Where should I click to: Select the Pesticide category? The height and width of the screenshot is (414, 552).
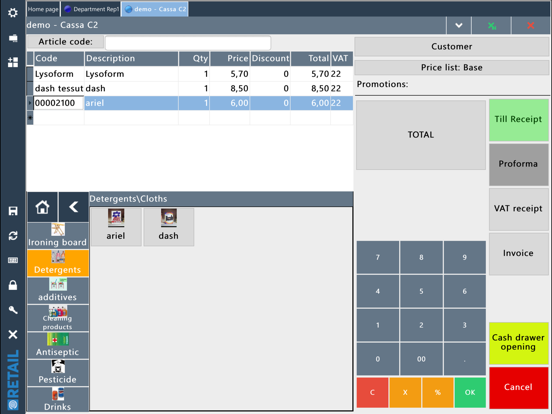[58, 372]
